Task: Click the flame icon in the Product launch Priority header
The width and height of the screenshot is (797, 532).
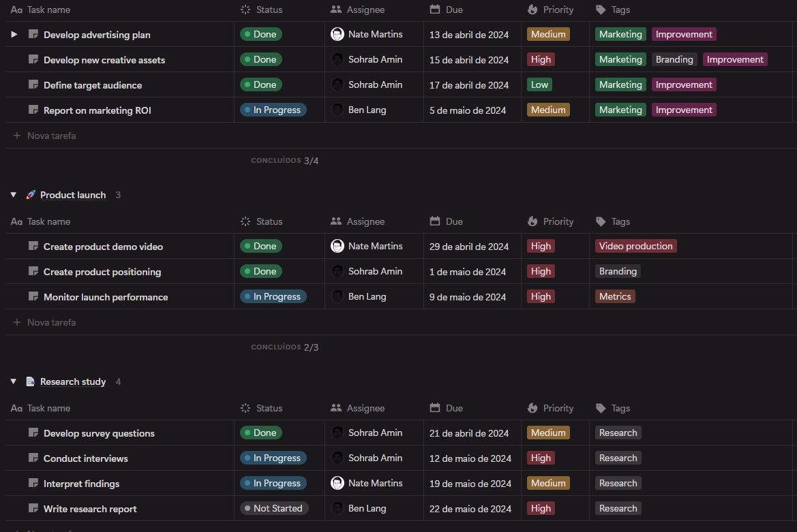Action: [532, 221]
